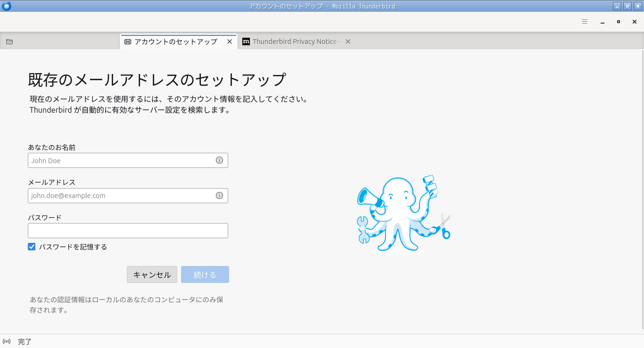Click the octopus mascot illustration
644x348 pixels.
[x=404, y=216]
